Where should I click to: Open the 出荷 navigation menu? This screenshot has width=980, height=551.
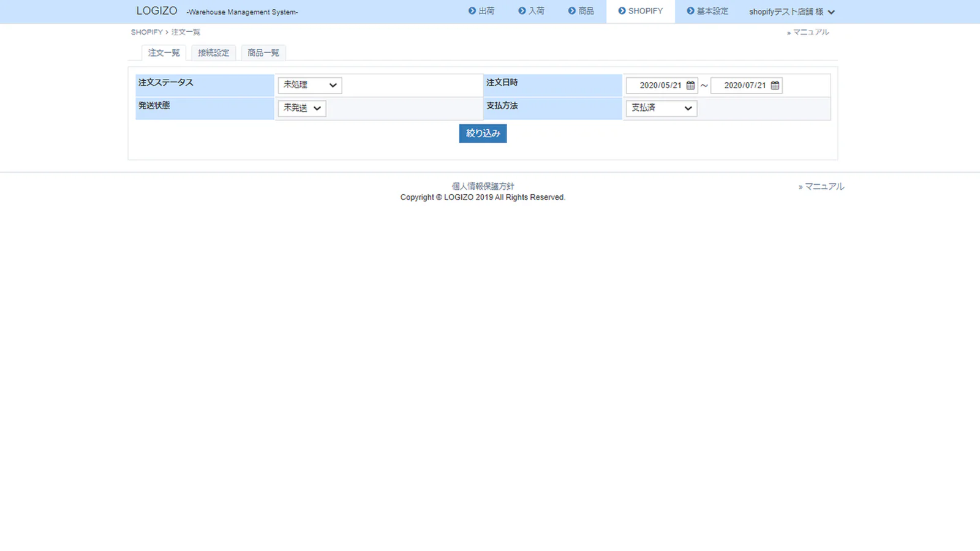481,11
